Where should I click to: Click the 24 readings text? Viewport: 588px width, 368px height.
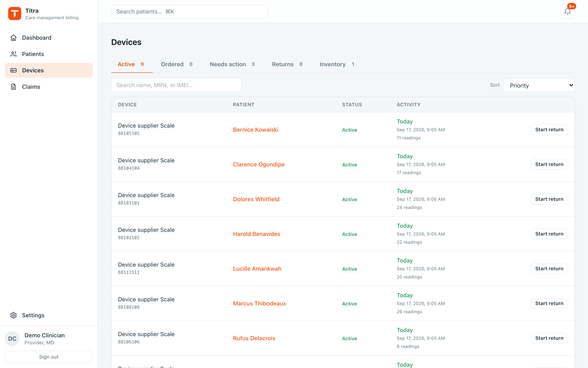coord(409,207)
